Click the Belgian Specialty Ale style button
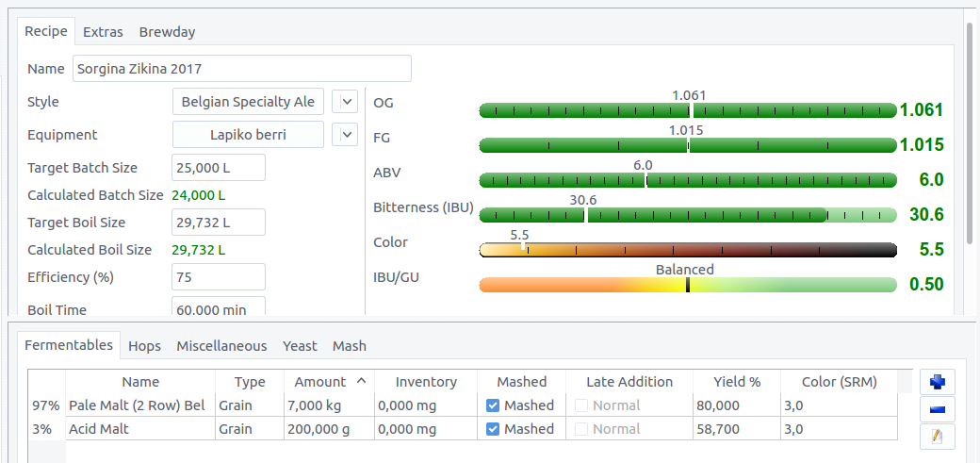Screen dimensions: 980x463 248,102
